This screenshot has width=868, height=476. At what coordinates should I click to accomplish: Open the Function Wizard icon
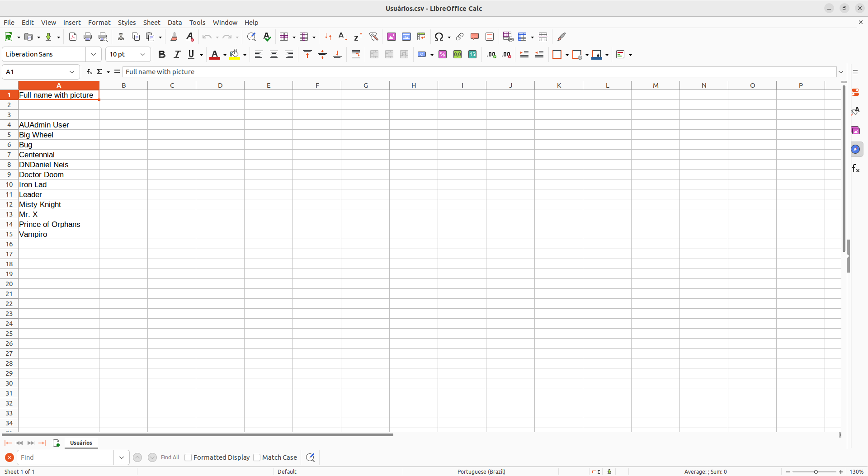(x=90, y=72)
